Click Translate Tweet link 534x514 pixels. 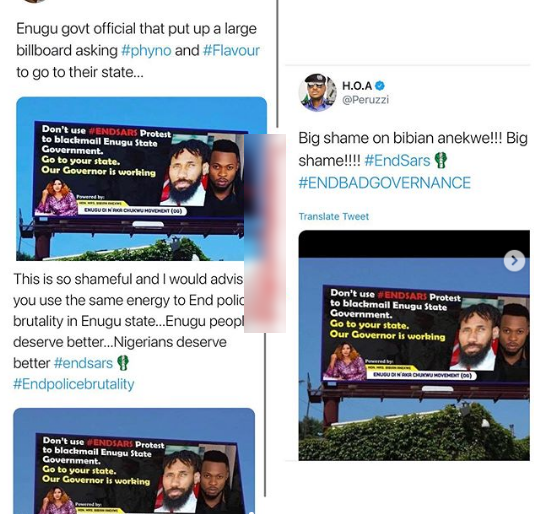click(x=334, y=217)
